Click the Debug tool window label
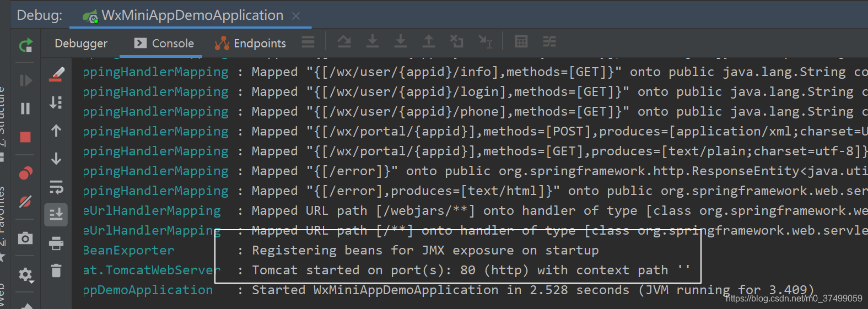This screenshot has height=309, width=868. [x=39, y=15]
